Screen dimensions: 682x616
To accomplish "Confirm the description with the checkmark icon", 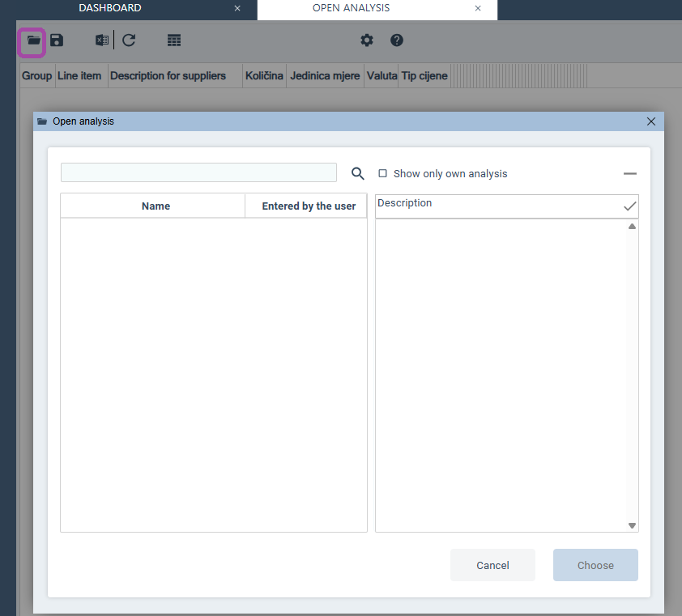I will pos(629,206).
